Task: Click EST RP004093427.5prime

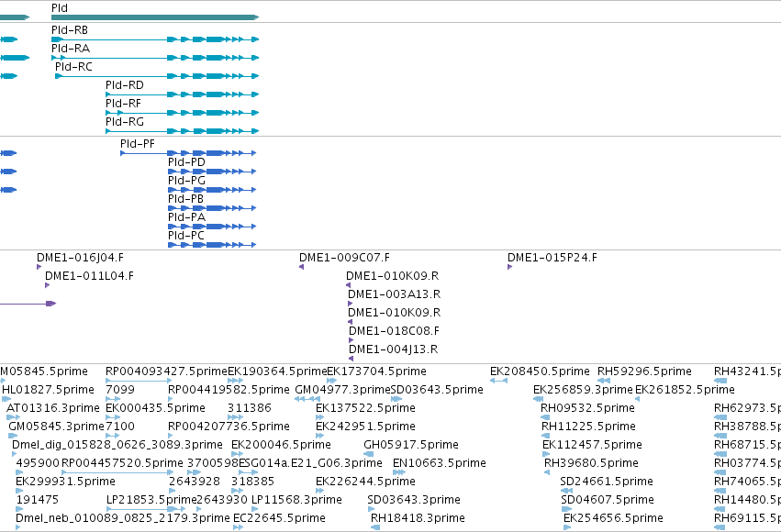Action: 166,372
